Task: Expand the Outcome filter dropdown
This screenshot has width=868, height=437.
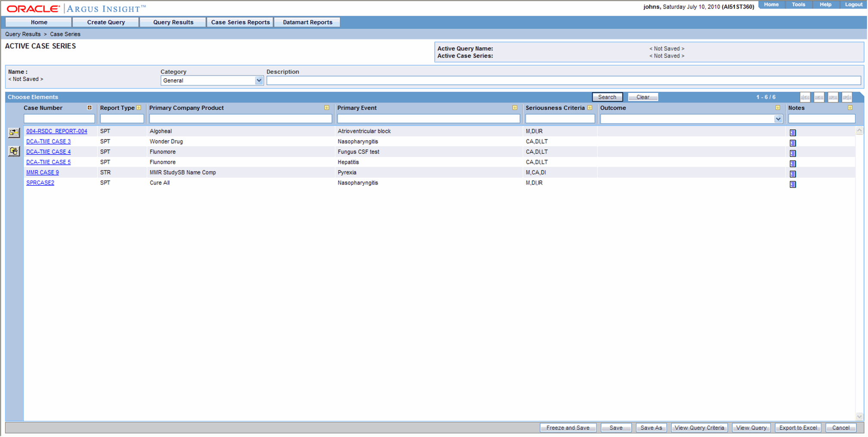Action: 778,119
